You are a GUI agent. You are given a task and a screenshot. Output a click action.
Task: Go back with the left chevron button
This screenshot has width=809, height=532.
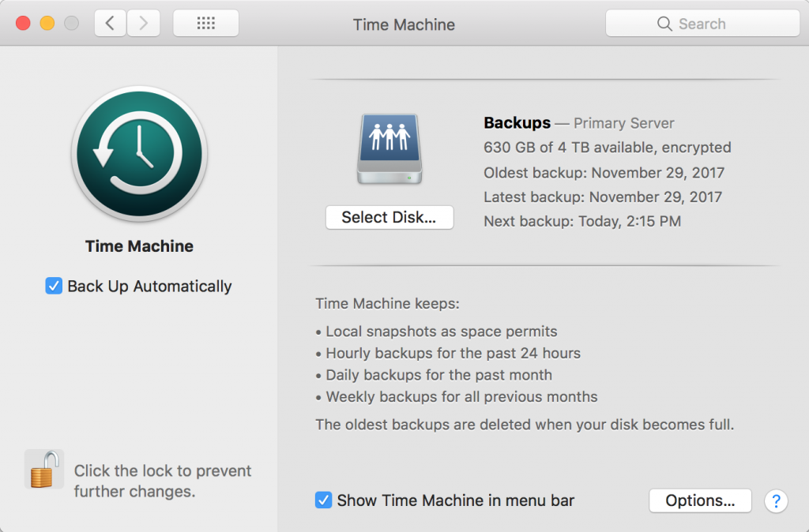pyautogui.click(x=110, y=24)
